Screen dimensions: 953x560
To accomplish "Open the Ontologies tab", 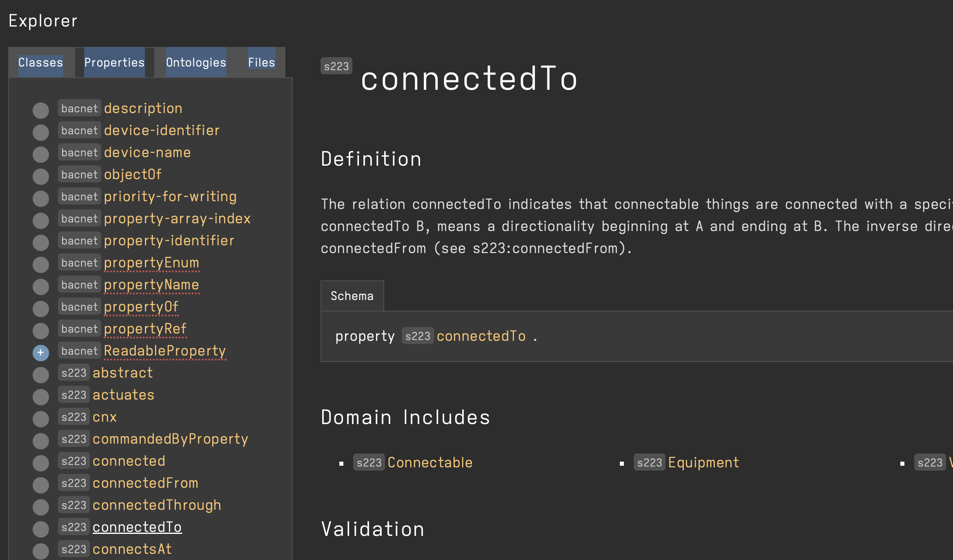I will (196, 62).
